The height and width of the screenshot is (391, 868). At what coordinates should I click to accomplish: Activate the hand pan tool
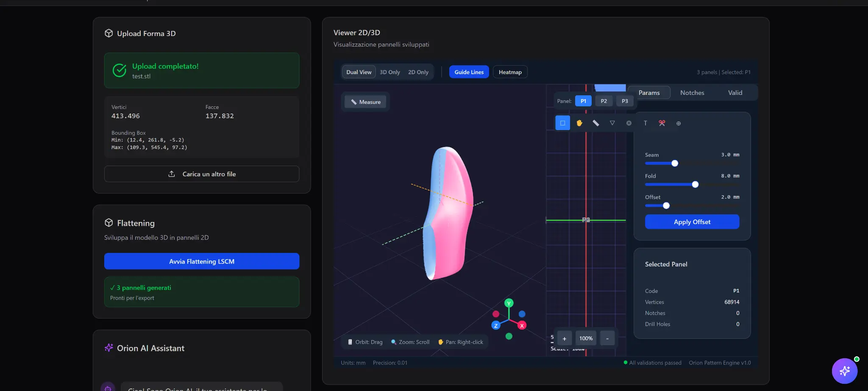coord(579,123)
